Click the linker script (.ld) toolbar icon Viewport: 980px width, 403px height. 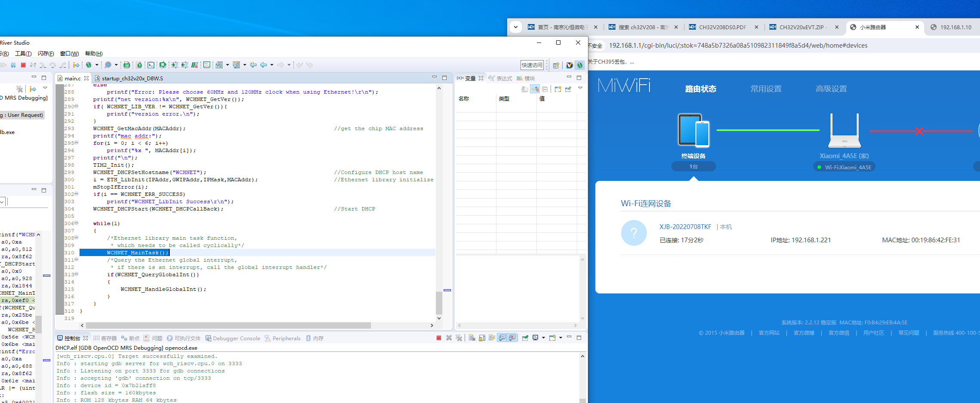(x=127, y=65)
